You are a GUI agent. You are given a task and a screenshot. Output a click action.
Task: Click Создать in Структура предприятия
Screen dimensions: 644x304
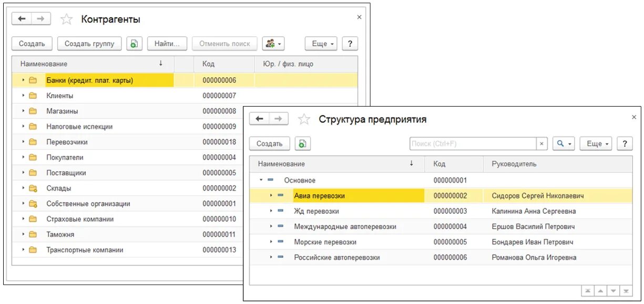tap(270, 143)
